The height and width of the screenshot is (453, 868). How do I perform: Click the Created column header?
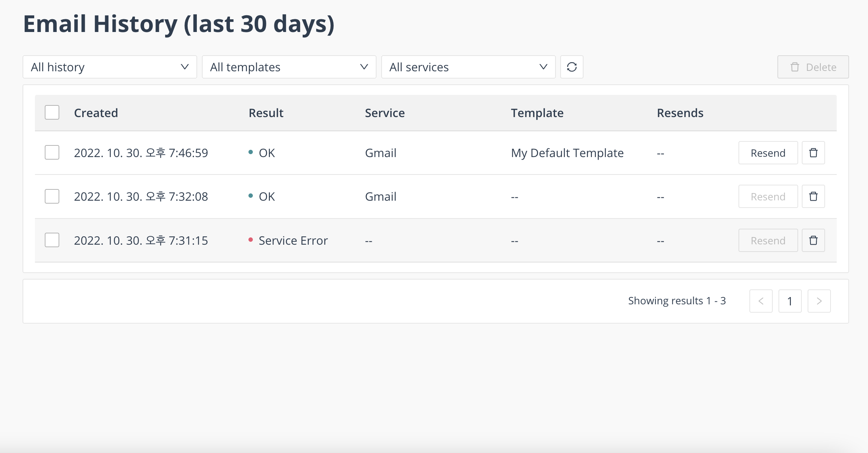[96, 113]
